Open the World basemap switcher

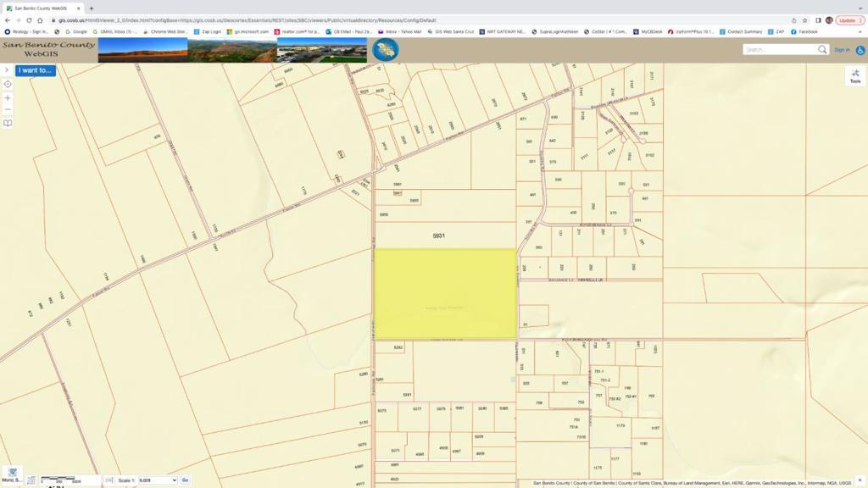point(12,475)
